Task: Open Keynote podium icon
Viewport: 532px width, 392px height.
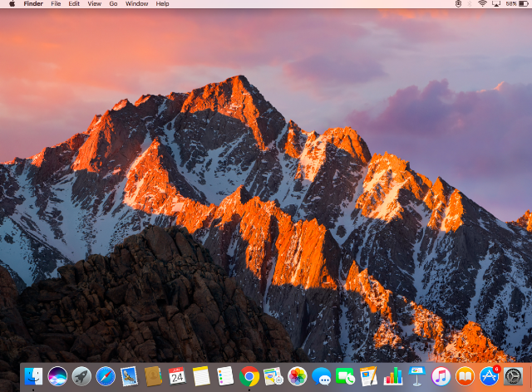Action: 417,376
